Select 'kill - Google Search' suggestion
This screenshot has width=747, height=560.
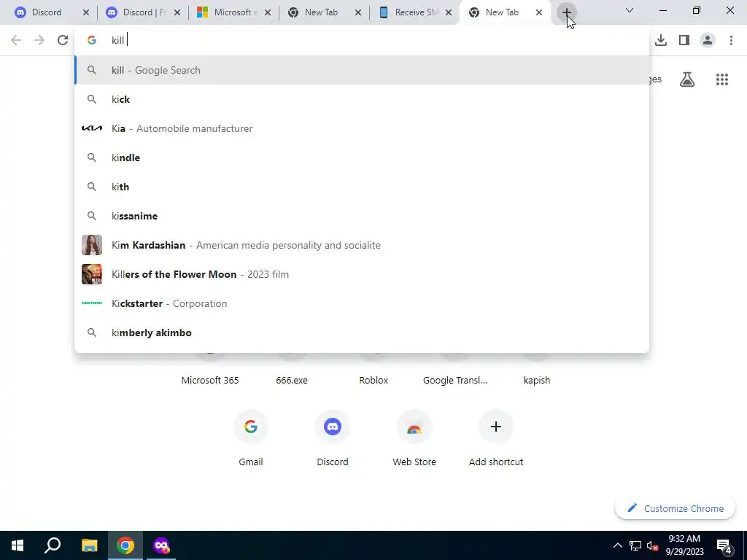coord(362,71)
